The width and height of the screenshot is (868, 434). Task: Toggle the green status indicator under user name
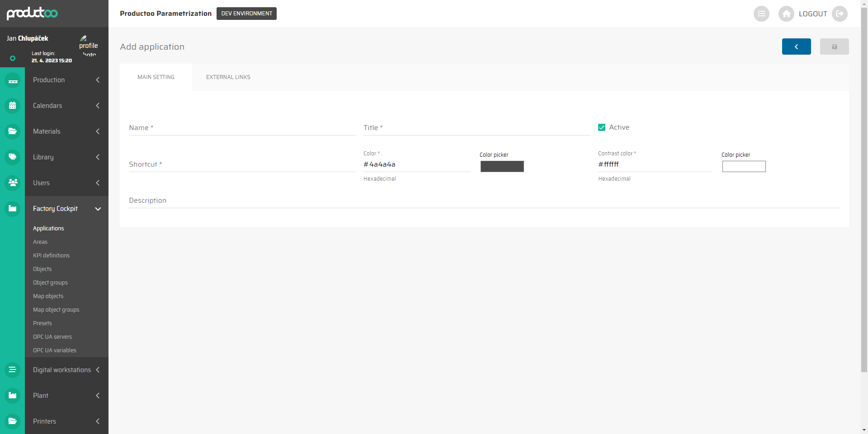tap(13, 58)
